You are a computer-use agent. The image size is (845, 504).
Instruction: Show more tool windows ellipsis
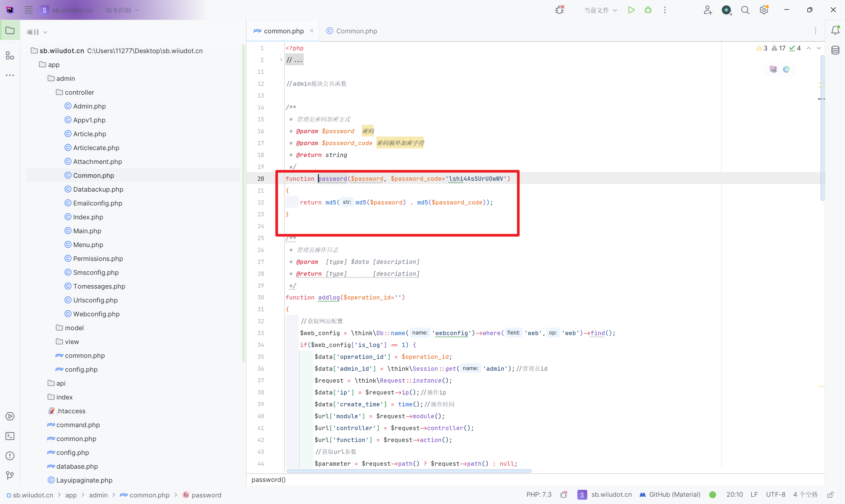[x=10, y=75]
